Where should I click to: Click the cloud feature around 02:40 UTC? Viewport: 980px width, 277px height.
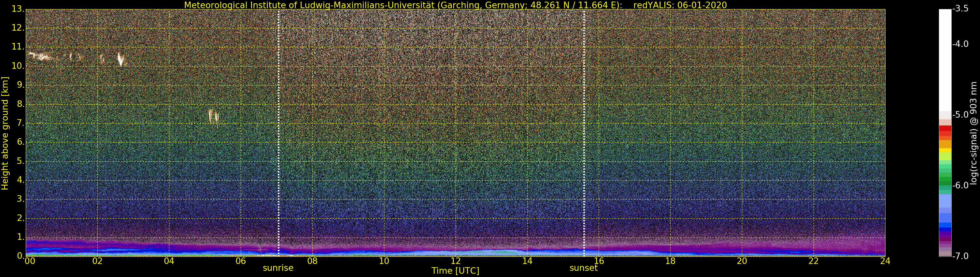pyautogui.click(x=121, y=59)
